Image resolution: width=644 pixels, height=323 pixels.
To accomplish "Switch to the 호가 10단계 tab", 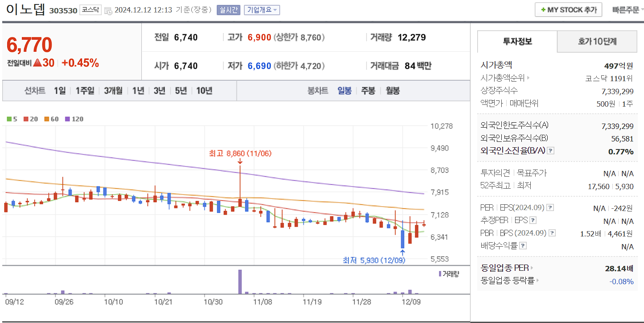I will (x=597, y=41).
